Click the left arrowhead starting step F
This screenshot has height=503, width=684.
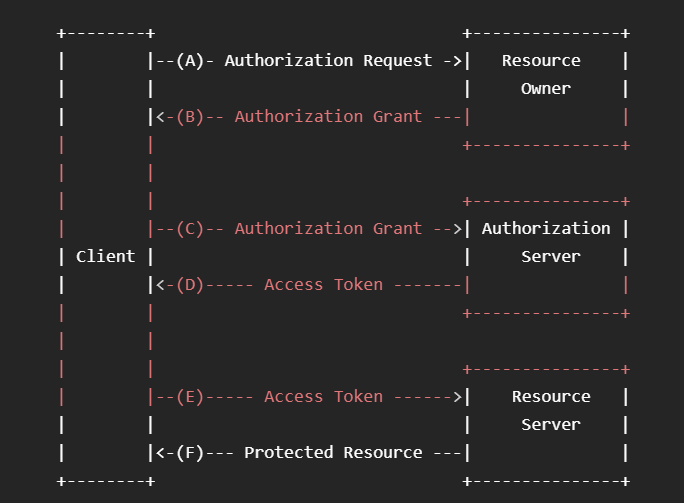click(160, 453)
